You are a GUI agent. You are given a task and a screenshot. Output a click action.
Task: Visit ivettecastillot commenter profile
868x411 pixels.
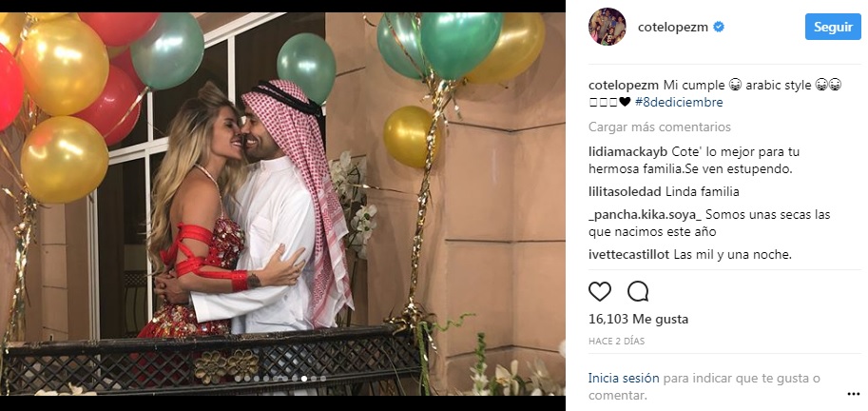coord(629,255)
